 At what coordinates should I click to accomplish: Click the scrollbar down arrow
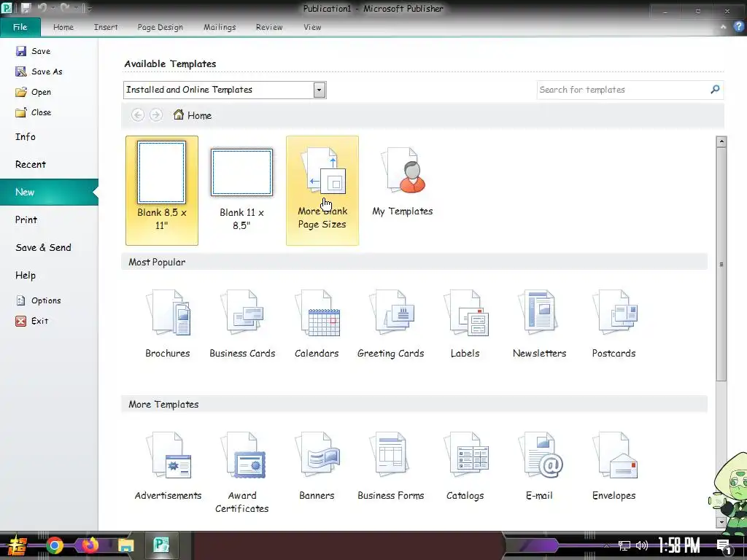point(721,522)
